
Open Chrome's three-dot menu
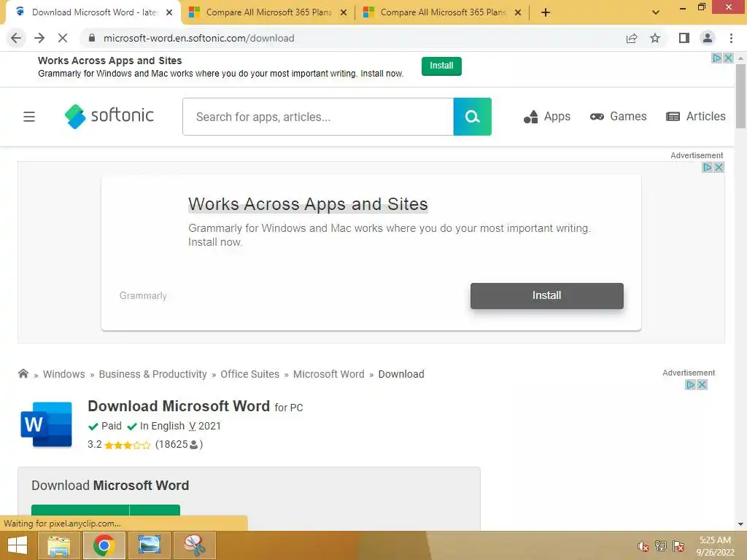731,38
